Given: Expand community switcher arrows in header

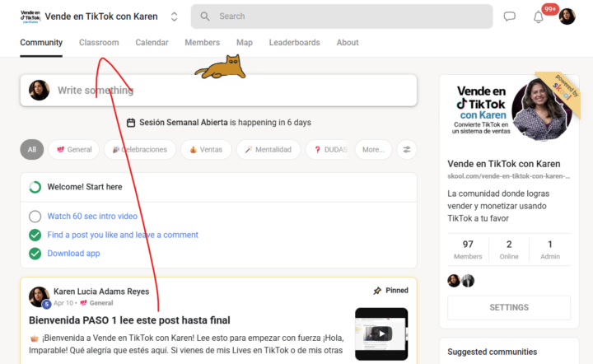Looking at the screenshot, I should click(174, 16).
